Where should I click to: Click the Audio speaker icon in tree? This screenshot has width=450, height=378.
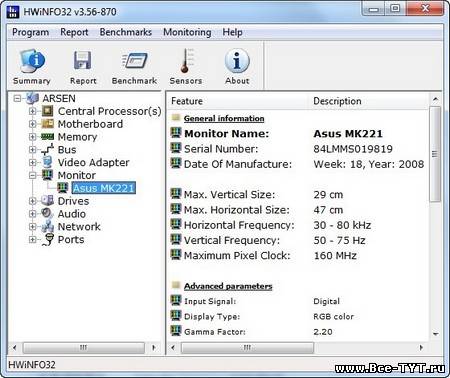[x=48, y=213]
